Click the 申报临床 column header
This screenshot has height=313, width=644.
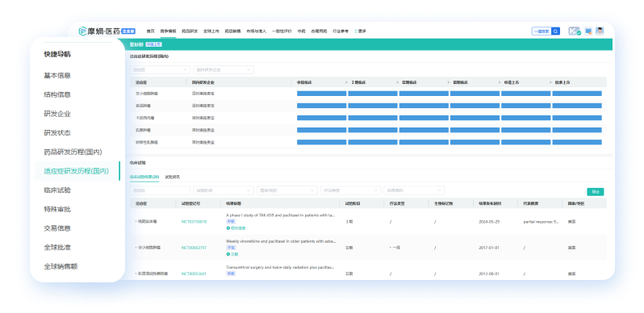[x=304, y=82]
